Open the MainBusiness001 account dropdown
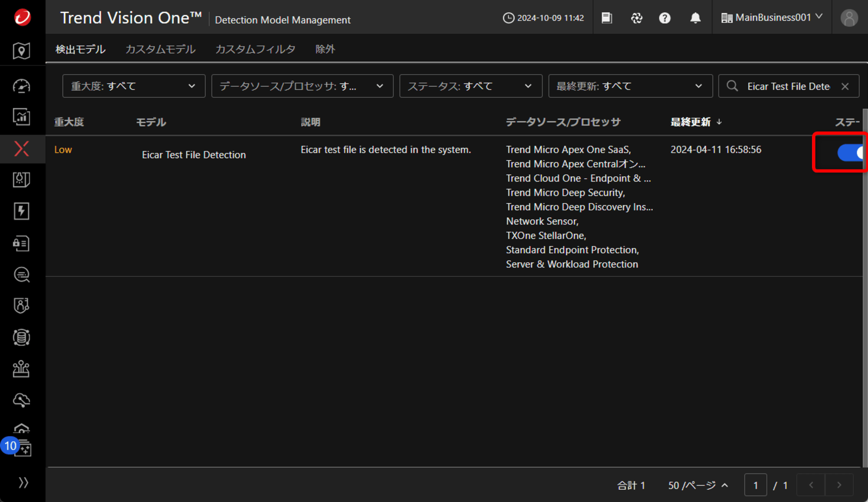 tap(772, 17)
